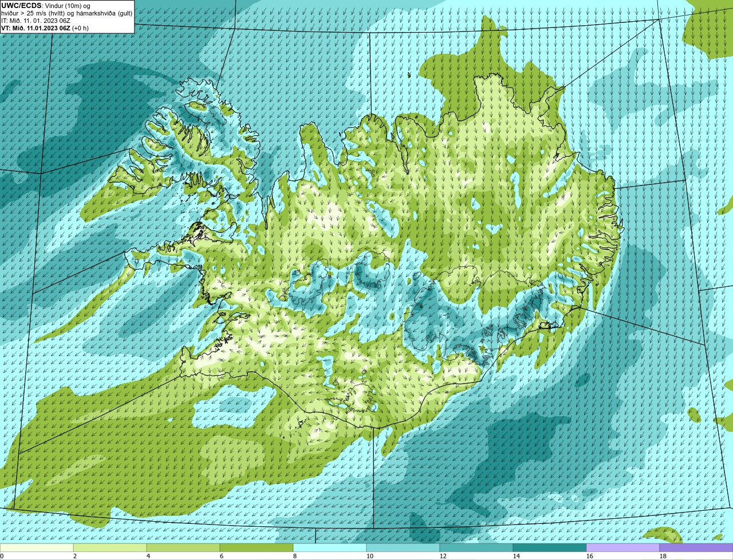Click the '4' label on the wind scale

tap(148, 556)
